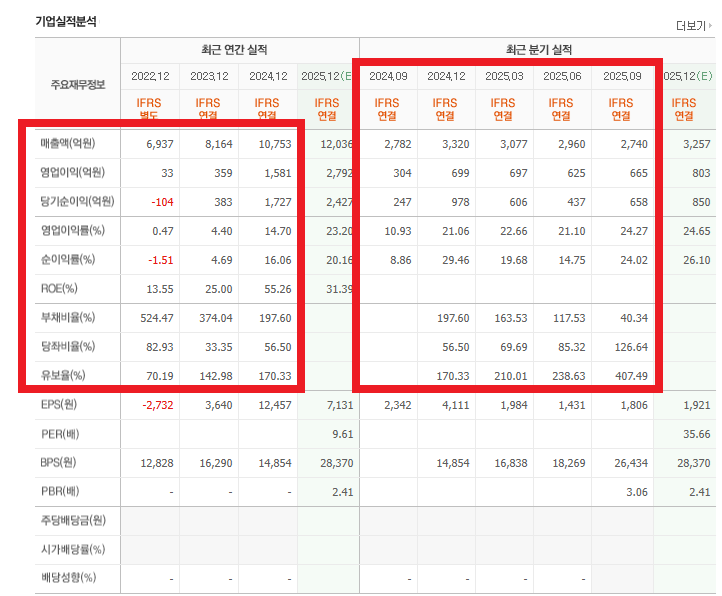Click the arrow icon beside 더보기
Viewport: 722px width, 596px height.
coord(711,27)
